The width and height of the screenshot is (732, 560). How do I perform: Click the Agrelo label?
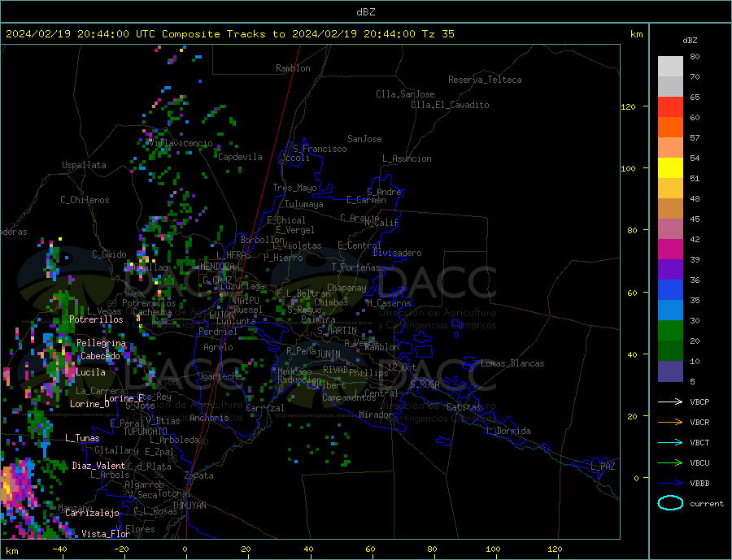(219, 347)
